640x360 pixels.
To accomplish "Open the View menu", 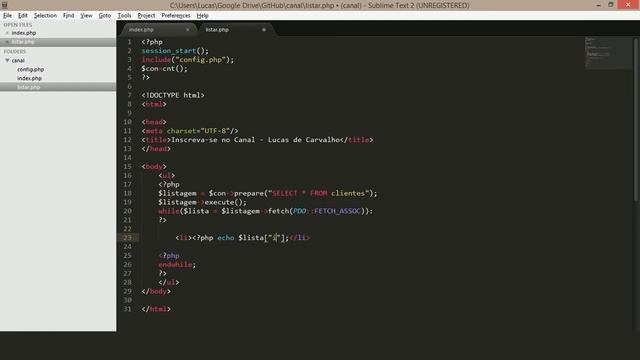I will (x=86, y=16).
